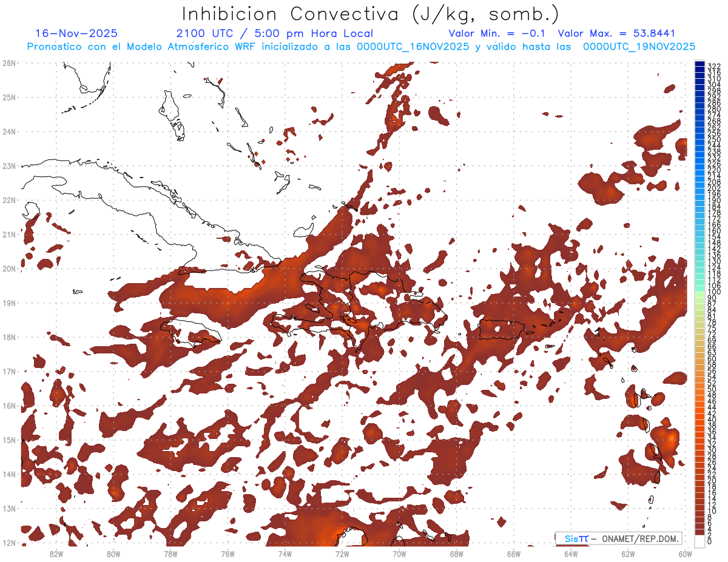Click the 60W longitude label
This screenshot has width=728, height=562.
tap(685, 554)
